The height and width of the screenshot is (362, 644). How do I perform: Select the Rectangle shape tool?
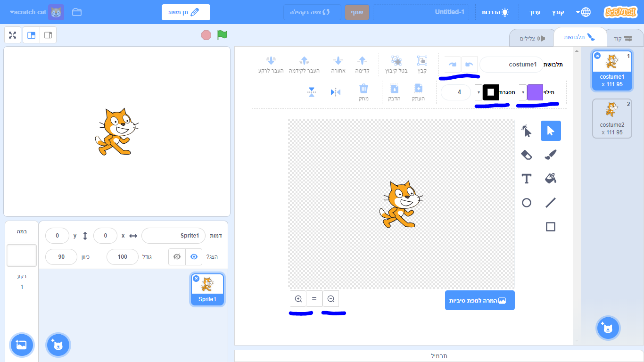tap(550, 226)
